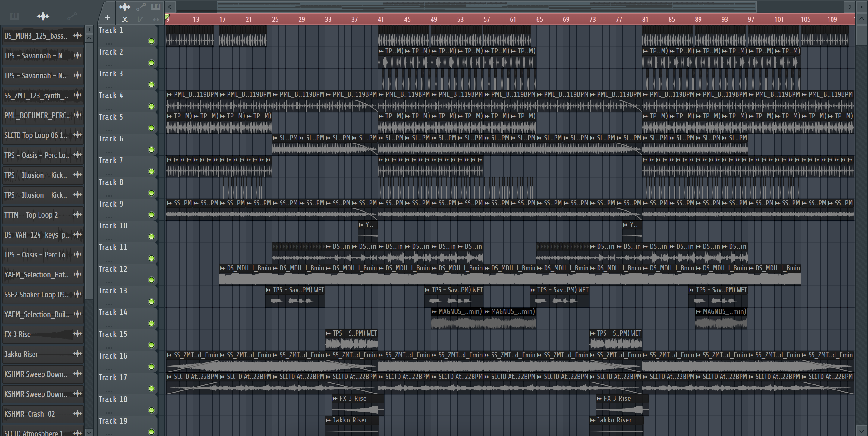Open the first Jakko Riser clip menu on Track 19
The height and width of the screenshot is (436, 868).
328,420
